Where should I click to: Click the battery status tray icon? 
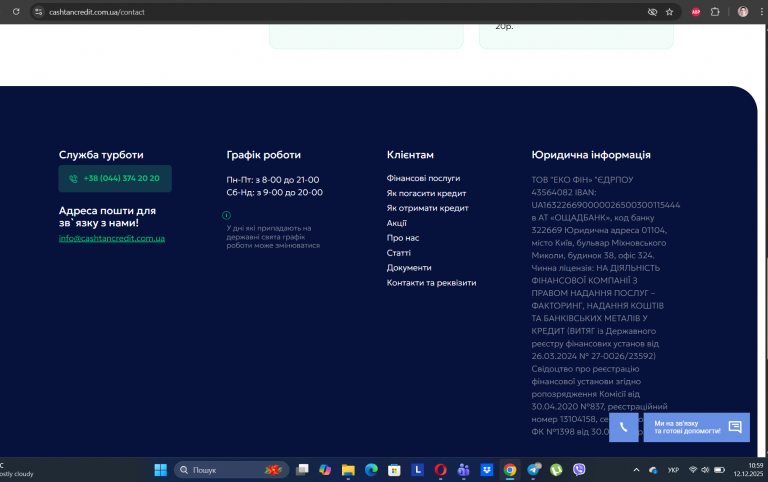pyautogui.click(x=719, y=470)
